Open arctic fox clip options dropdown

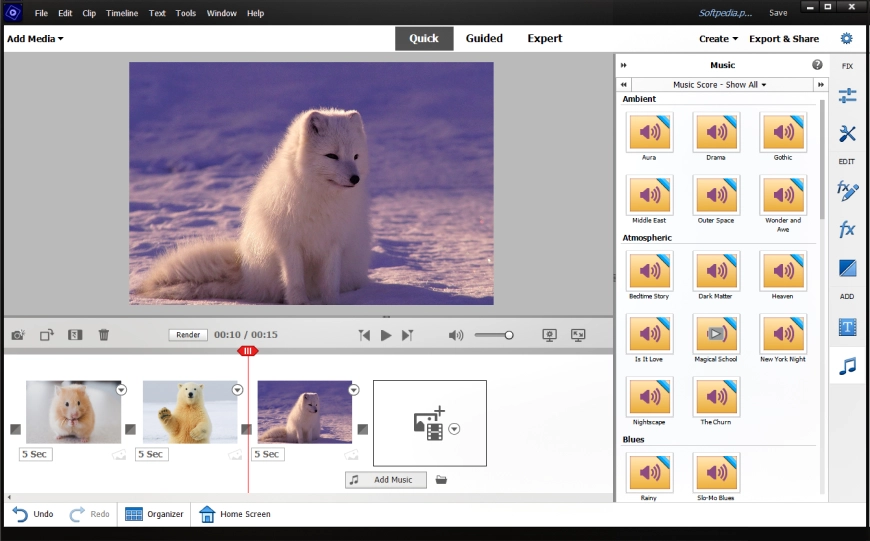[x=353, y=390]
